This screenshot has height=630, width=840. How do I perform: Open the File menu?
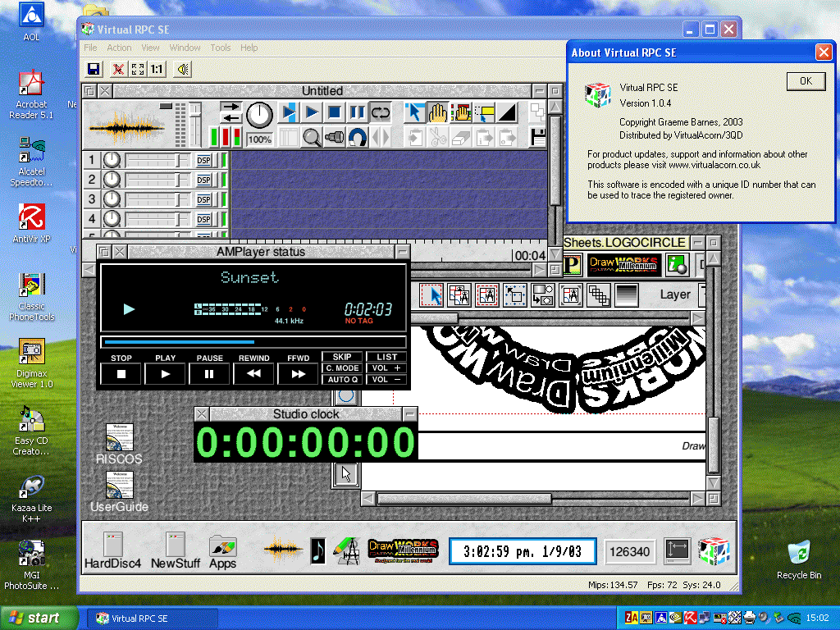(90, 48)
